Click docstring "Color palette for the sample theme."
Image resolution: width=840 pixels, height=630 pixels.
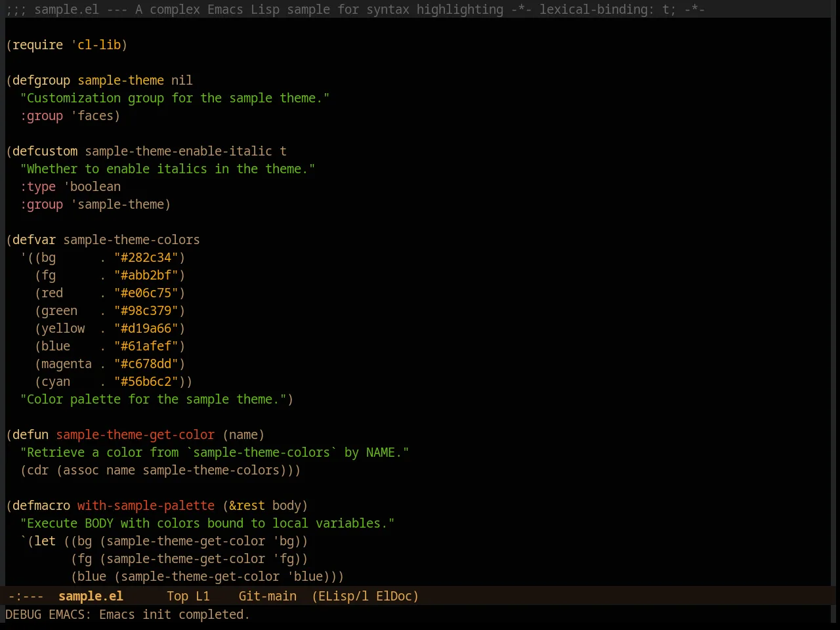click(153, 399)
